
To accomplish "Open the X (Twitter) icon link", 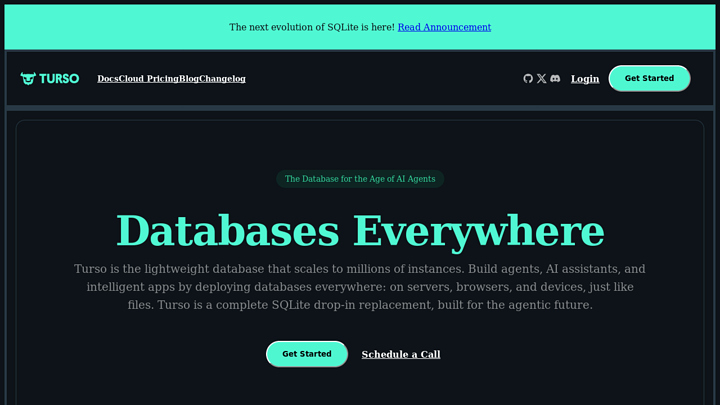I will tap(541, 79).
